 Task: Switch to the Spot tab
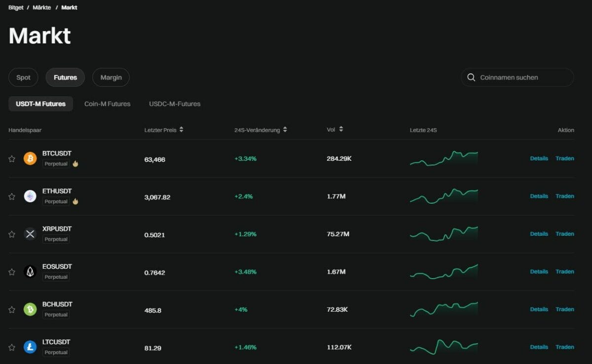point(23,77)
